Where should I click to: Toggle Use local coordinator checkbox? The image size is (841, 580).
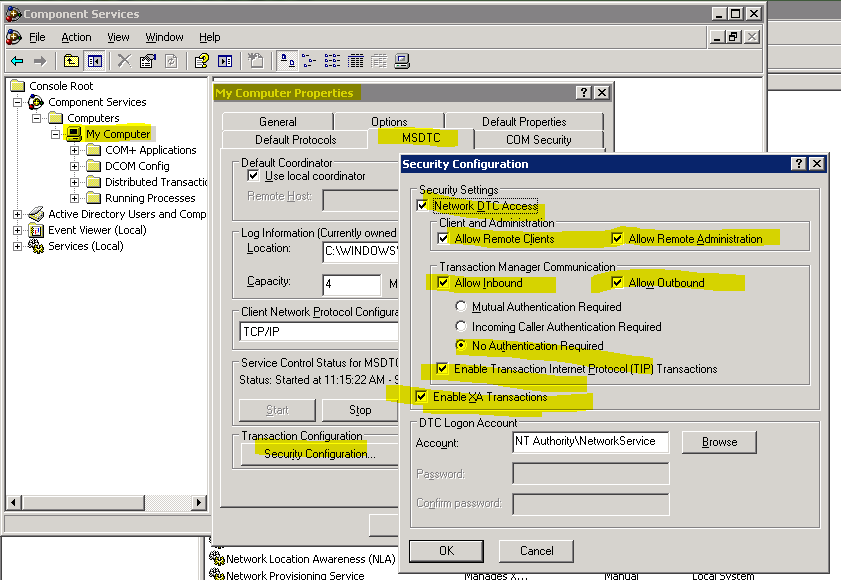point(253,175)
